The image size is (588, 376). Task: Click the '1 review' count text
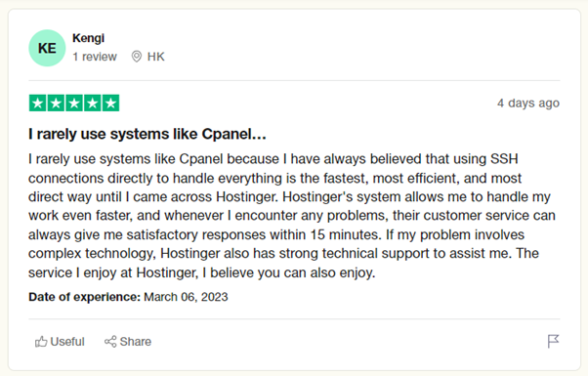(x=95, y=57)
